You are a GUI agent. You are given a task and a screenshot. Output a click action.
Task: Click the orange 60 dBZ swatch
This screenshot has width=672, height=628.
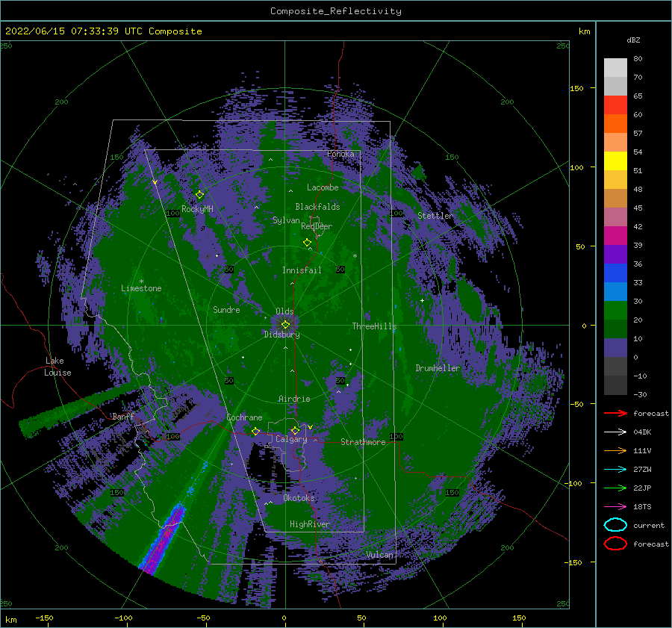coord(615,123)
